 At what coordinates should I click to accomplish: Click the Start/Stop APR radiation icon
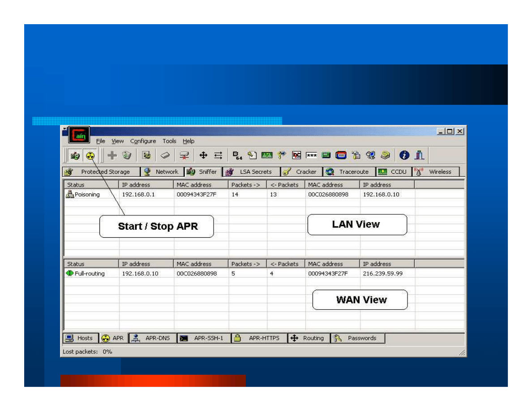(90, 156)
